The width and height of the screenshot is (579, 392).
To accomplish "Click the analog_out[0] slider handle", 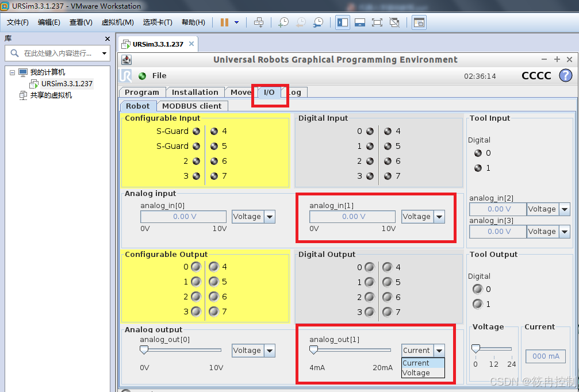I will pos(144,349).
